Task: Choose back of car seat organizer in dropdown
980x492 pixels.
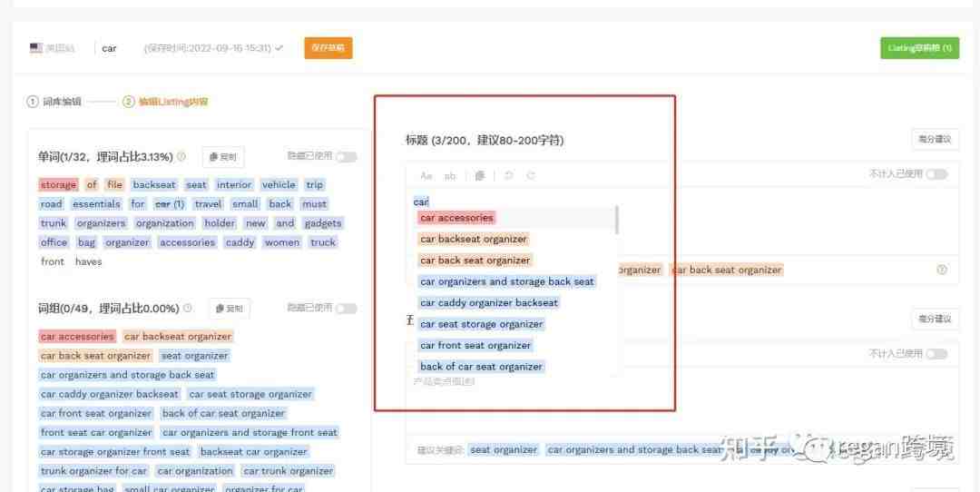Action: pos(481,367)
